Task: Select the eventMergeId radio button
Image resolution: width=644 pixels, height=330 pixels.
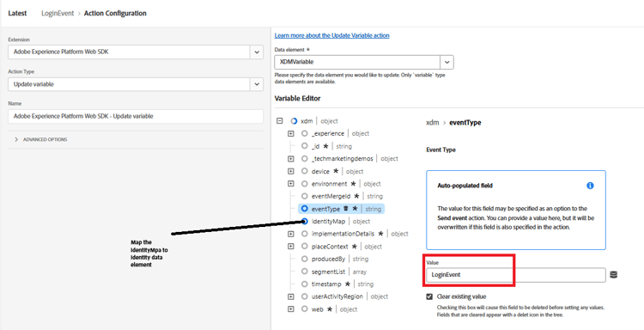Action: (304, 196)
